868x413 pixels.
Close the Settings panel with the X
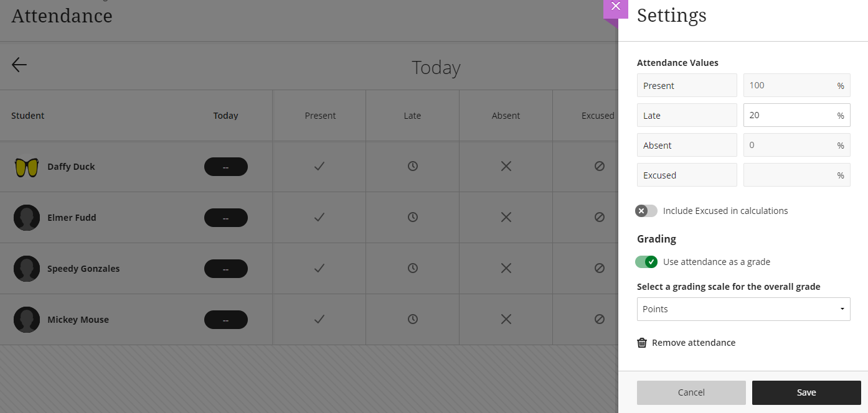[x=616, y=6]
